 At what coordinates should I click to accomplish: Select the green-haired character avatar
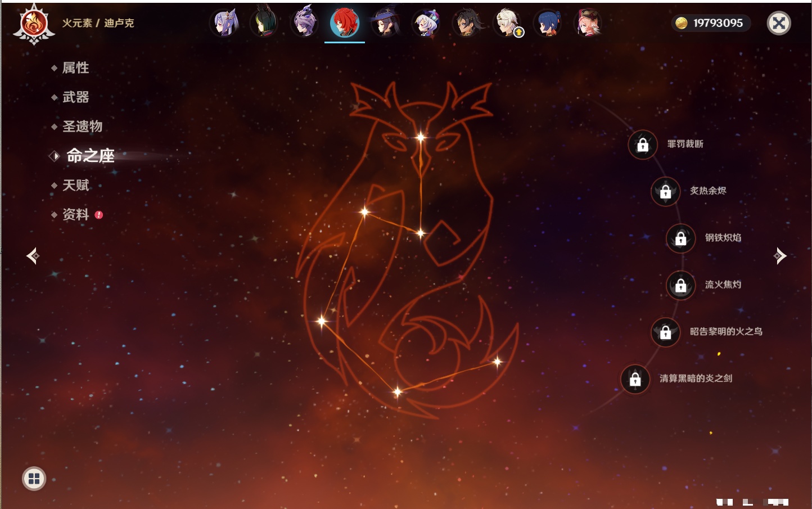(x=264, y=24)
